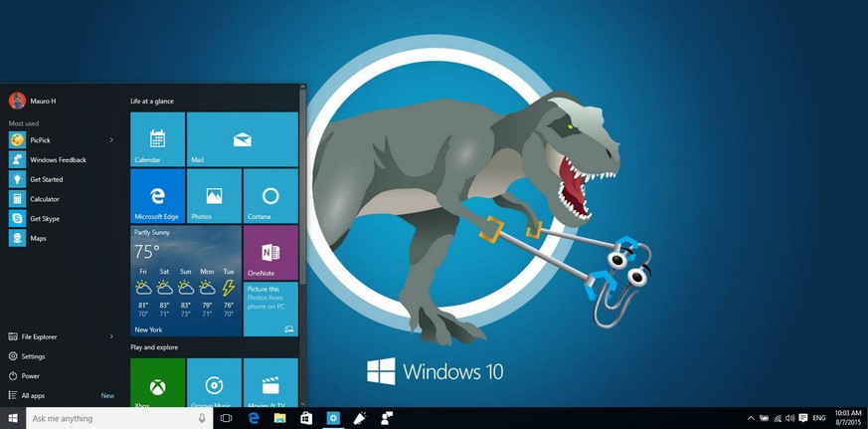The height and width of the screenshot is (429, 868).
Task: Open the New York weather tile
Action: point(186,281)
